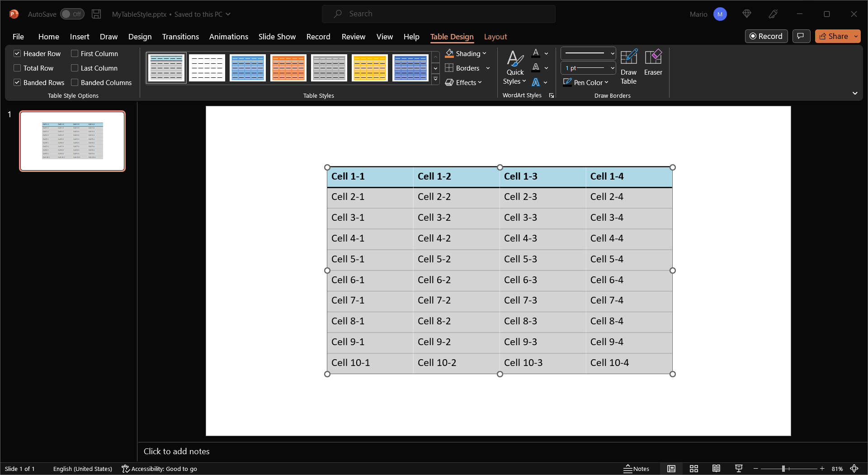The width and height of the screenshot is (868, 475).
Task: Open the Pen Color dropdown
Action: pos(606,82)
